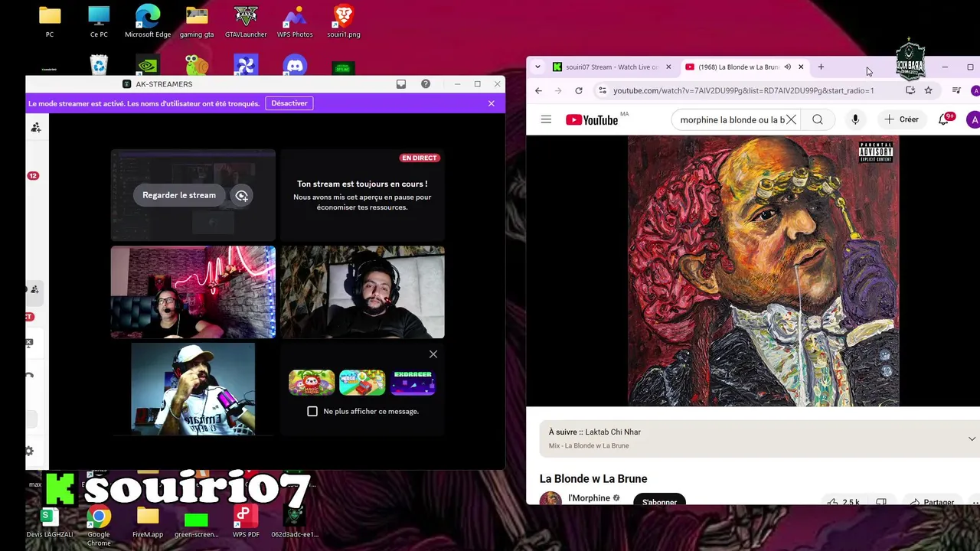
Task: Open l'Morphine channel link
Action: click(589, 498)
